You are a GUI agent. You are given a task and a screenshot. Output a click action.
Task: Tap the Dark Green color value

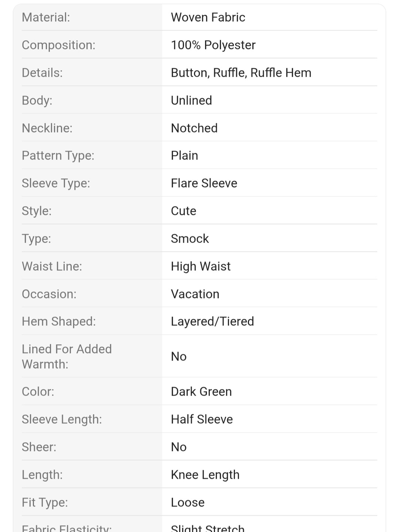(x=201, y=392)
